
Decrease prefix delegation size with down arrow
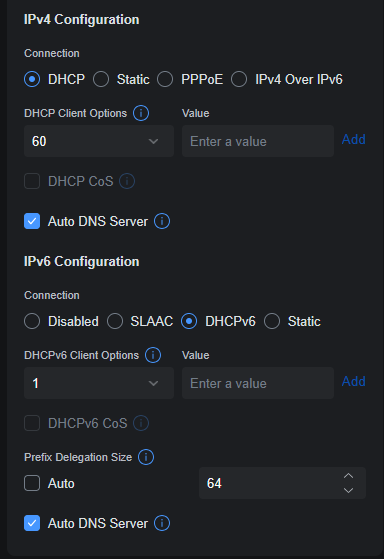click(x=348, y=491)
